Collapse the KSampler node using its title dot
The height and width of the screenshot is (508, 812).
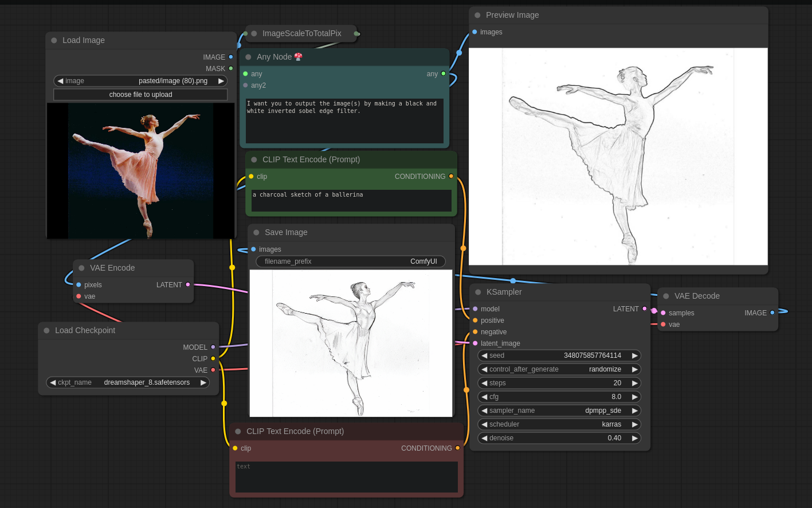(478, 292)
